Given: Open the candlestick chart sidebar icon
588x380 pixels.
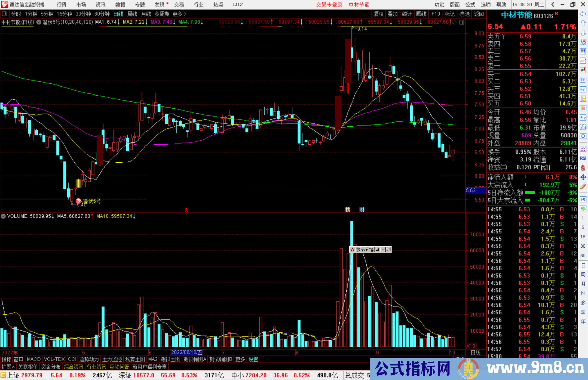Looking at the screenshot, I should coord(583,70).
